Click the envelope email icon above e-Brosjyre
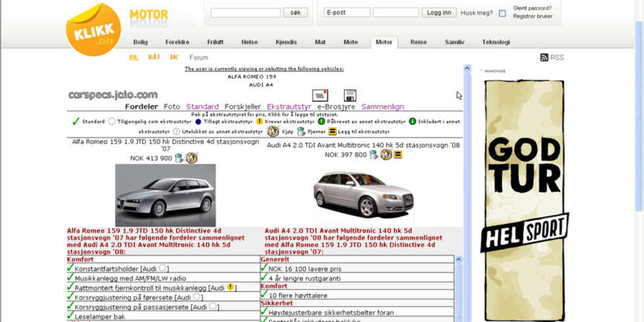644x322 pixels. coord(320,95)
